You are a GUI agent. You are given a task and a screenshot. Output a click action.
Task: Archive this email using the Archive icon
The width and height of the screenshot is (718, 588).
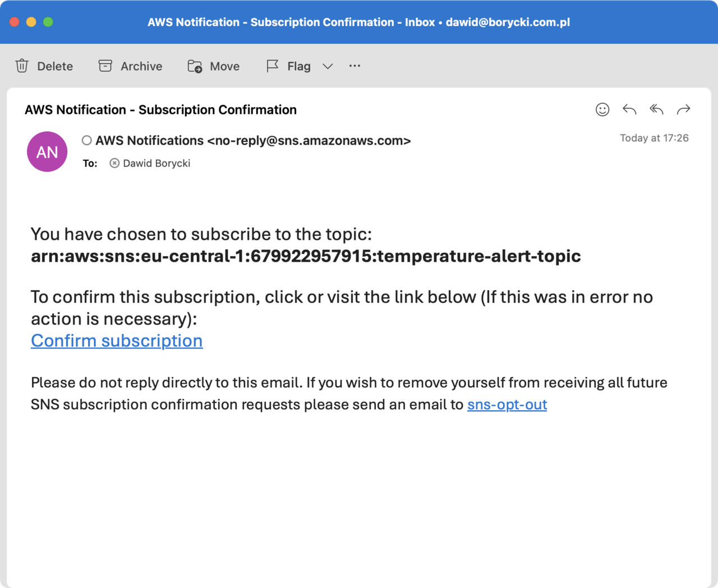[x=105, y=66]
